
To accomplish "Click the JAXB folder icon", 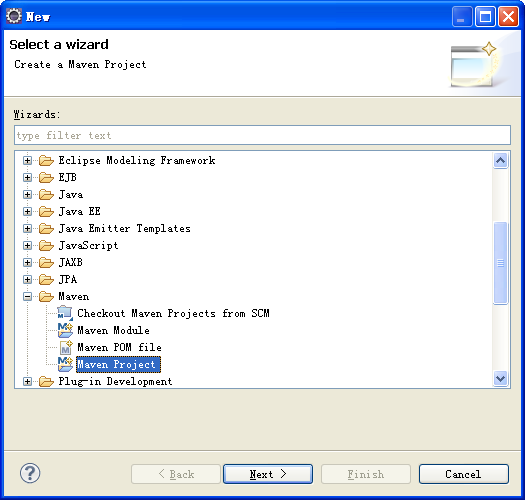I will point(46,263).
